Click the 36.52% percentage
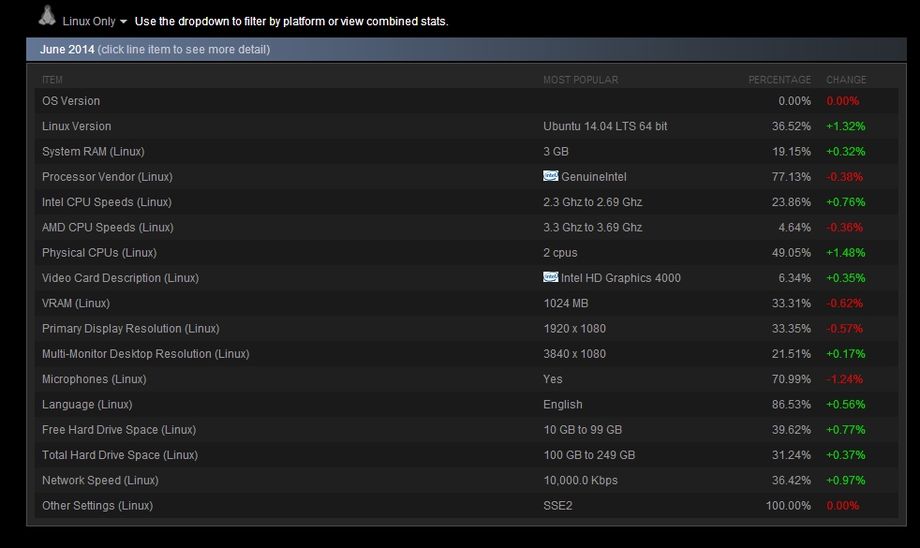This screenshot has width=920, height=548. click(x=791, y=126)
